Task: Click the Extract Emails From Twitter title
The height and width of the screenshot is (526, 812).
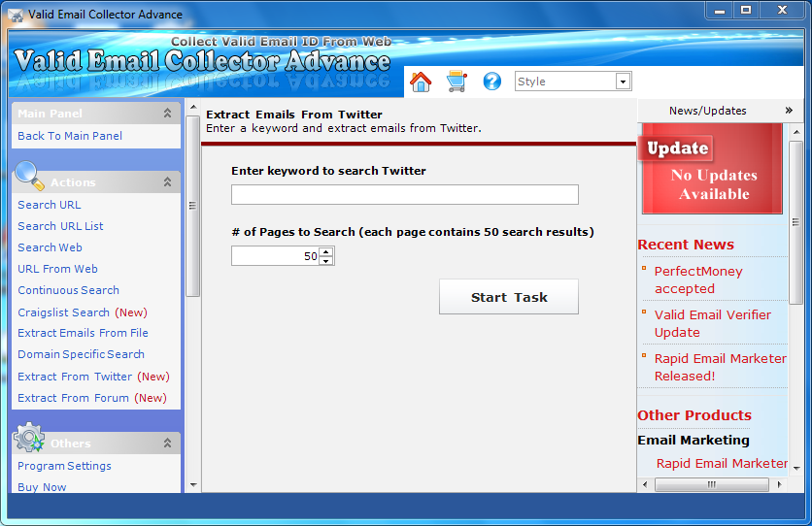Action: (294, 115)
